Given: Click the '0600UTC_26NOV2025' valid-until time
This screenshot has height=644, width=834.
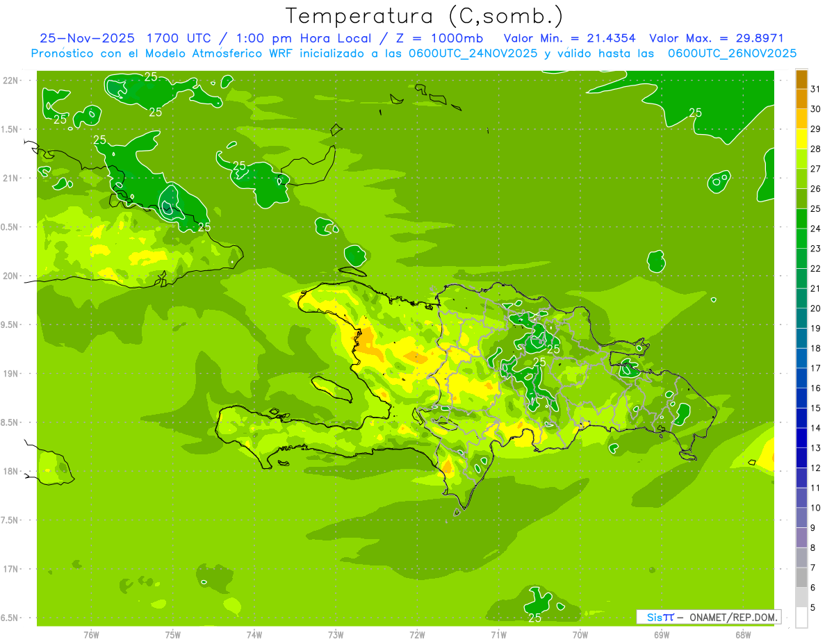Looking at the screenshot, I should click(x=732, y=53).
